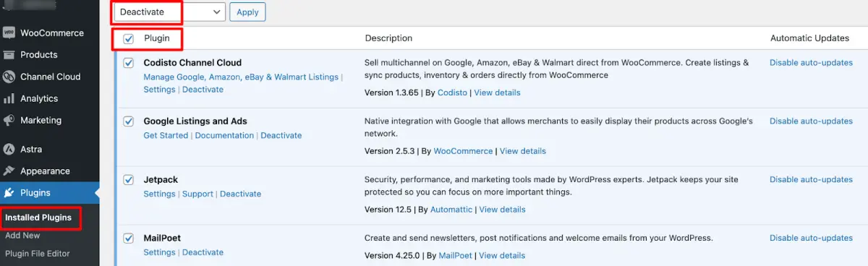Viewport: 868px width, 266px height.
Task: Open the bulk actions Deactivate dropdown
Action: 169,12
